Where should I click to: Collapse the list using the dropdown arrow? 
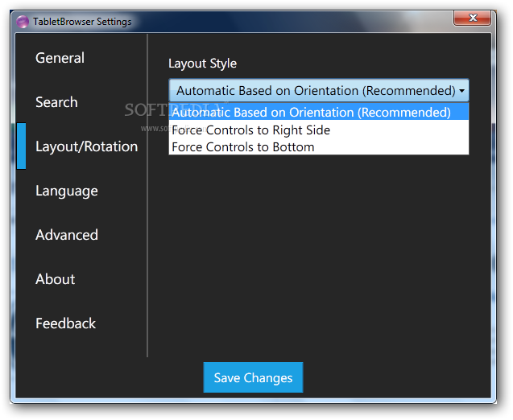[x=461, y=91]
